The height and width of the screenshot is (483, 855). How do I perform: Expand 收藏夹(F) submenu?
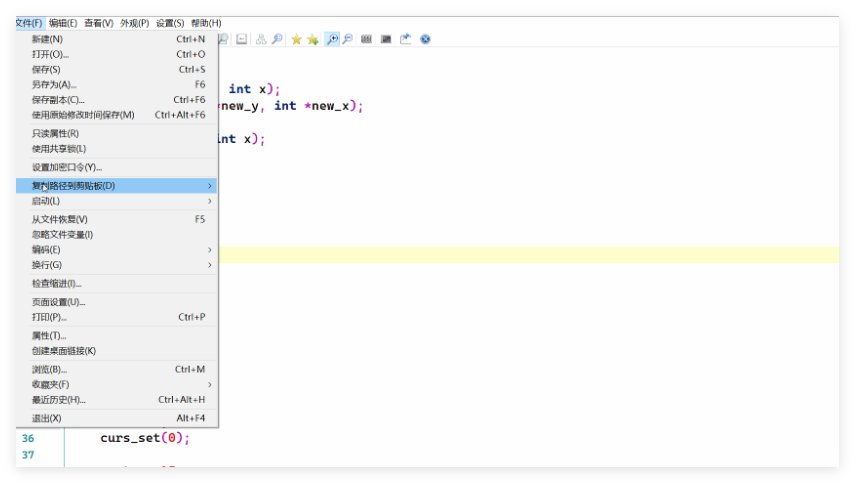pos(117,385)
